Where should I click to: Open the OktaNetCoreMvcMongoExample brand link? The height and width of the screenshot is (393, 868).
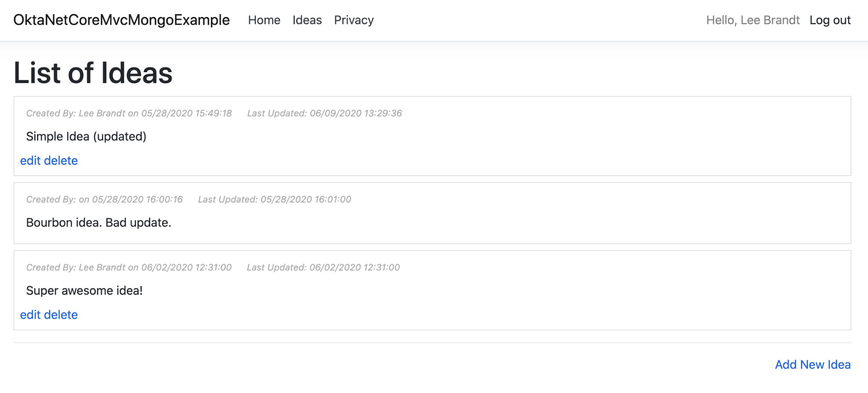121,20
